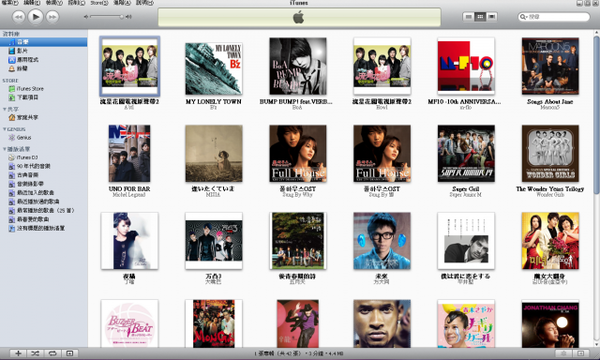Toggle repeat playback button
The image size is (600, 360).
(52, 353)
